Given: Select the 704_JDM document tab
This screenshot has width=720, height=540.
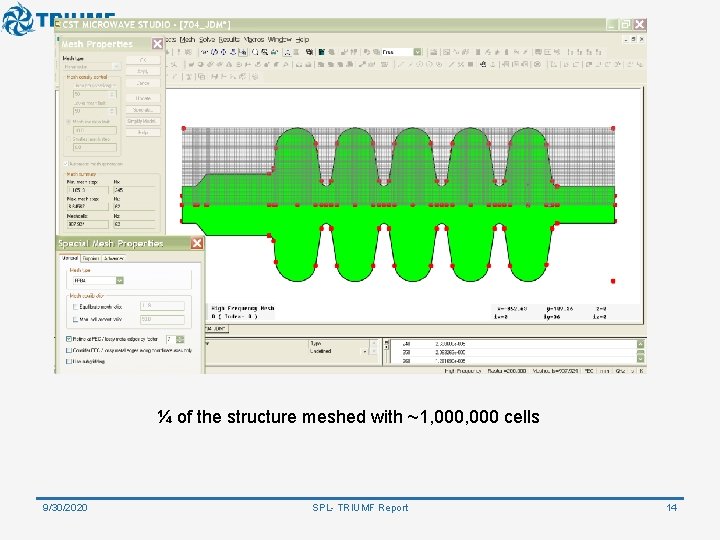Looking at the screenshot, I should coord(216,329).
